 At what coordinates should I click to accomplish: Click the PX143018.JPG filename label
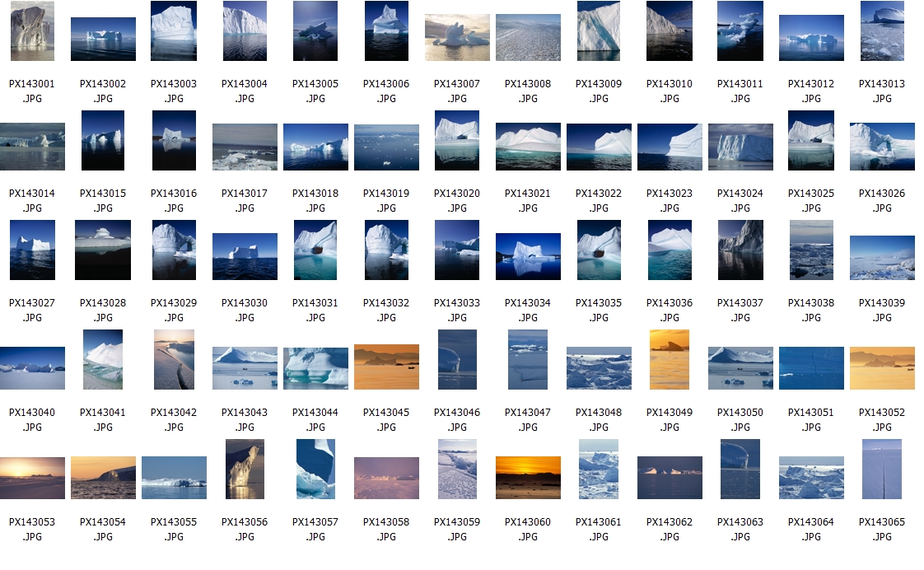tap(315, 201)
